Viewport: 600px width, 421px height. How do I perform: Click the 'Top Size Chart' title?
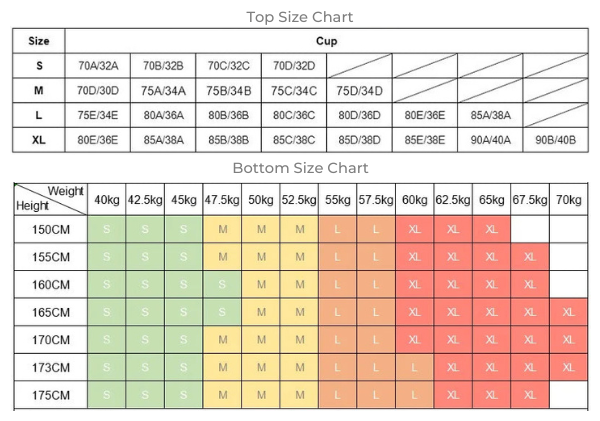pos(300,17)
